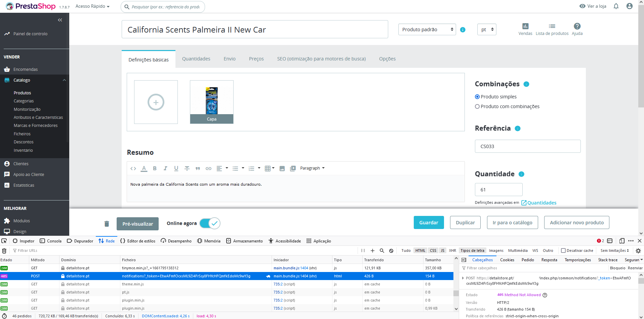
Task: Toggle the Online agora switch
Action: click(210, 223)
